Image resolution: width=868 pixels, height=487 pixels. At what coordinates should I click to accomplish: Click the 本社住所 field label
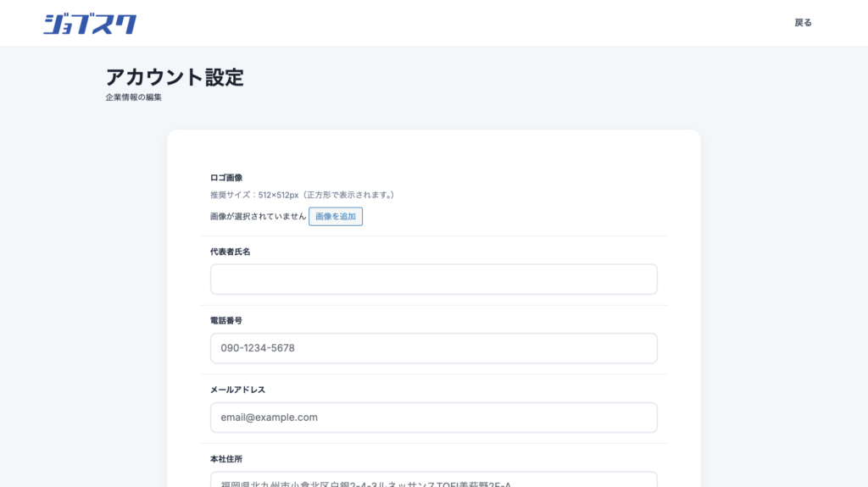(x=226, y=459)
